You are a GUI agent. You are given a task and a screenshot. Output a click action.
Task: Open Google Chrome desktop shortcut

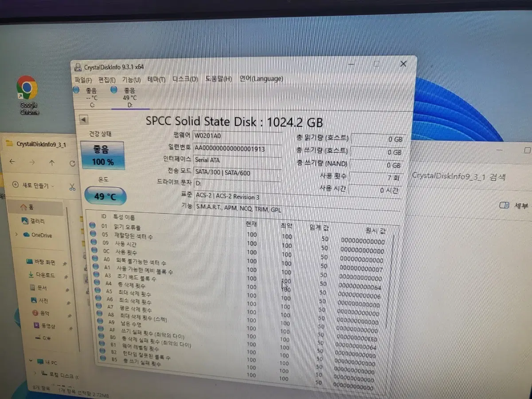coord(28,95)
